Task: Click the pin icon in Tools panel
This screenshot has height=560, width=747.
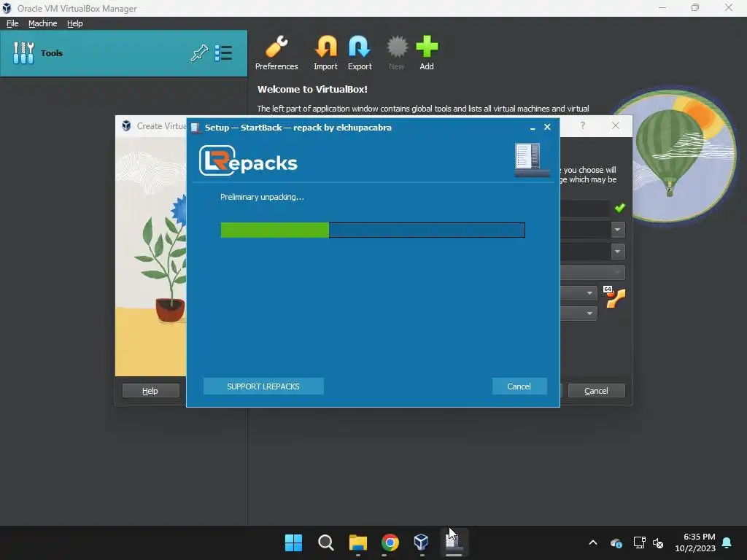Action: 199,52
